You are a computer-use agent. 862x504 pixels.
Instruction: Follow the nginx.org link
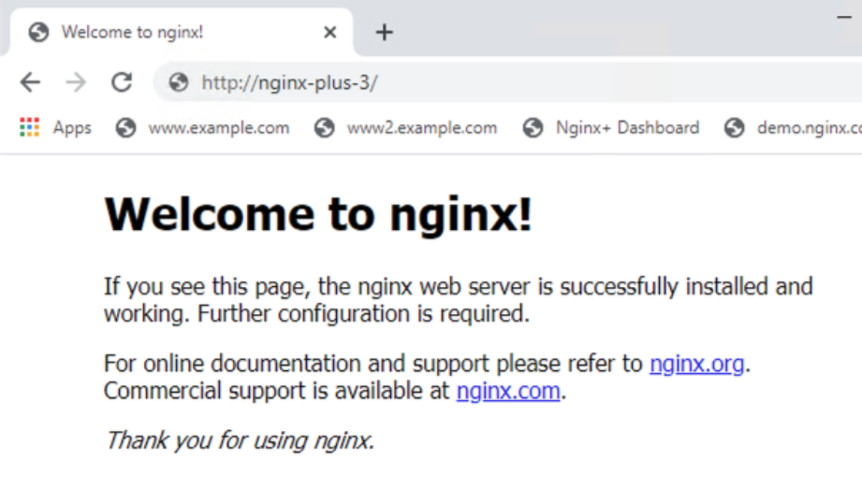(x=696, y=364)
